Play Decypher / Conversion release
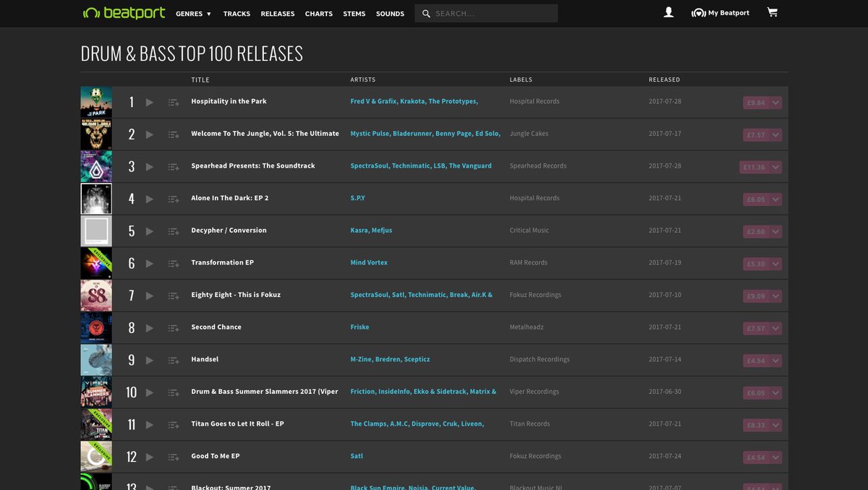 [150, 231]
